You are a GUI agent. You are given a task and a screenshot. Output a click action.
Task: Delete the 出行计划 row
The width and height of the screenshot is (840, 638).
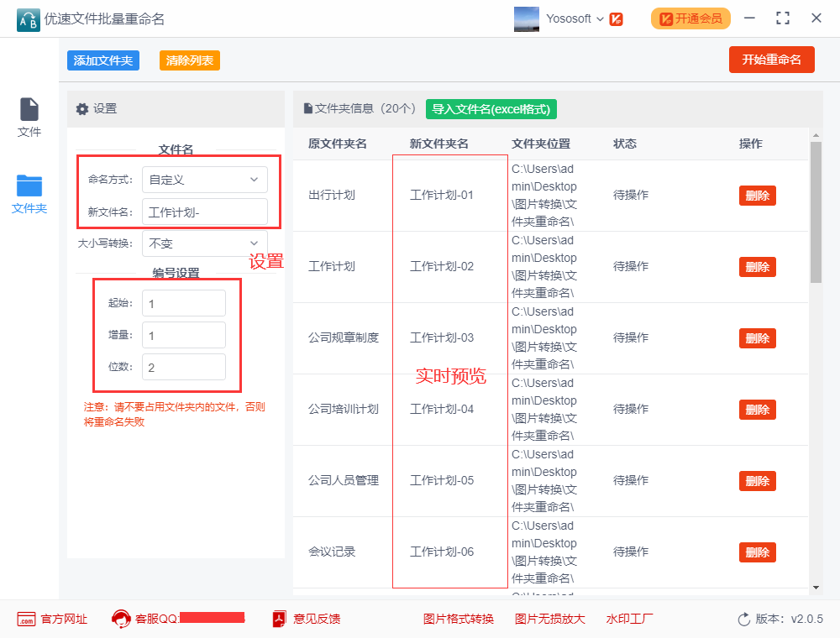(757, 196)
